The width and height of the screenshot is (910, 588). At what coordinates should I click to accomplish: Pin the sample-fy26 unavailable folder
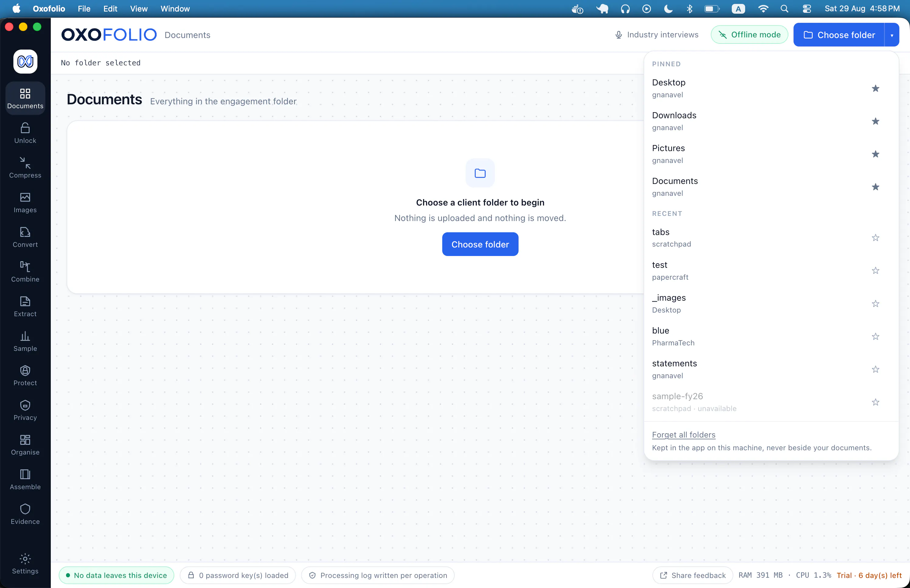point(875,403)
